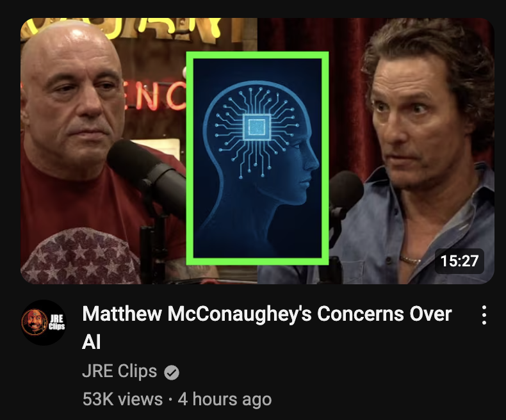Click the yellow neon sign at thumbnail top
This screenshot has height=420, width=506.
136,29
